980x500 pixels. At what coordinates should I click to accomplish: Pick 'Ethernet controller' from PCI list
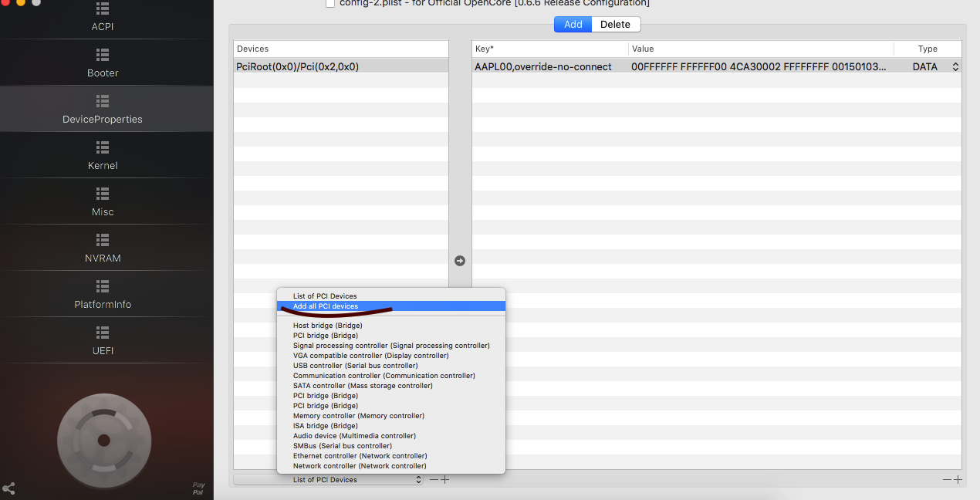click(x=360, y=456)
